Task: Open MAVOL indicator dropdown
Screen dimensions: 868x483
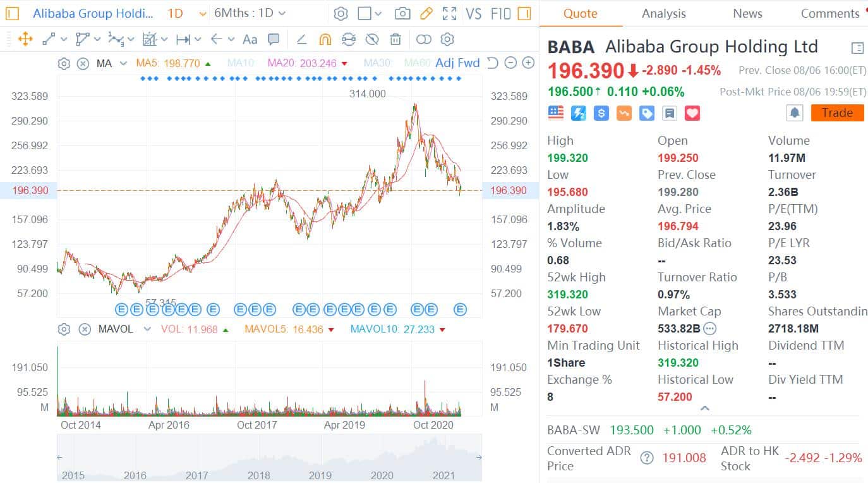Action: 147,329
